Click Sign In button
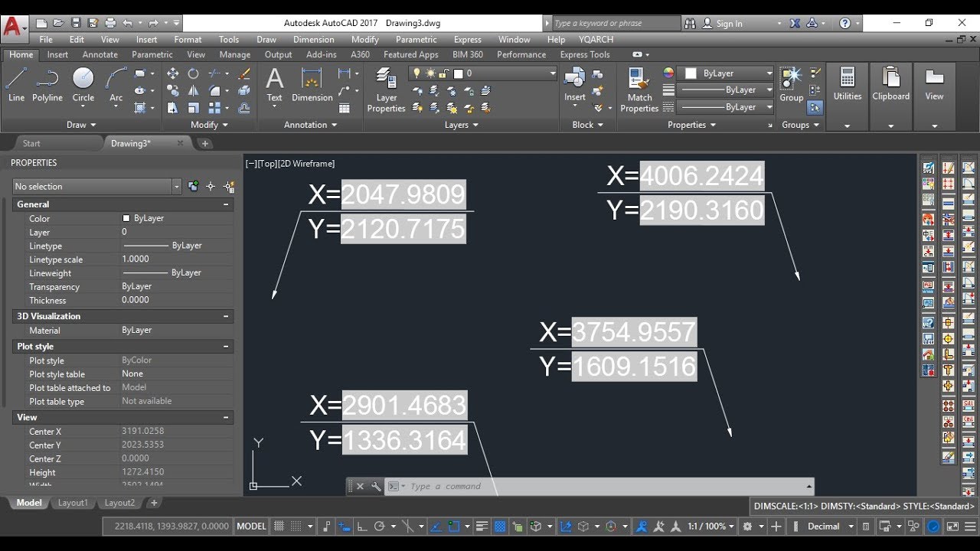 (x=722, y=24)
